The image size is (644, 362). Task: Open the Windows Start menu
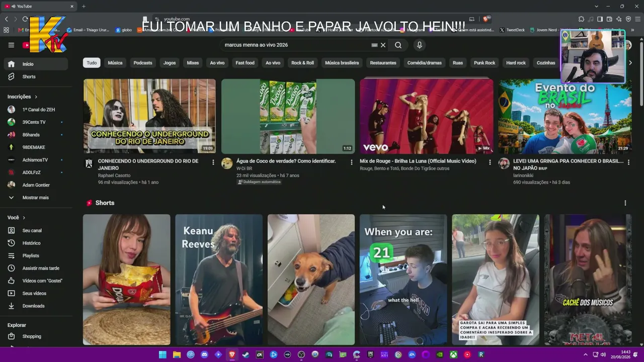click(163, 354)
